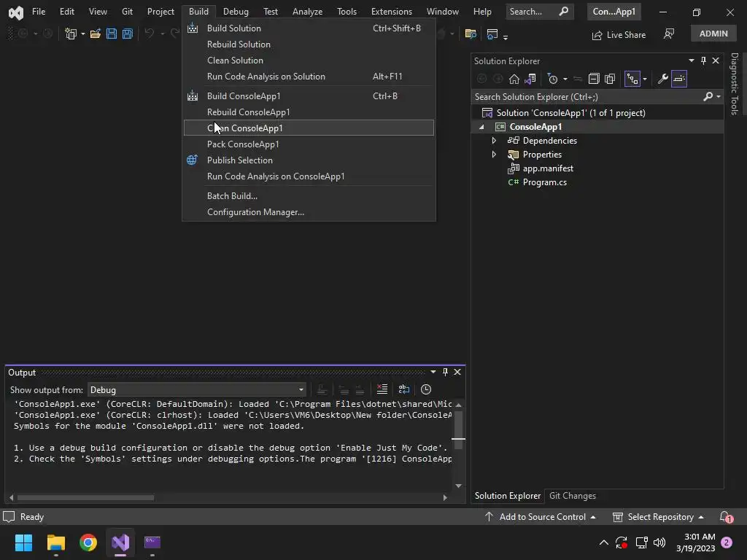Screen dimensions: 747x560
Task: Collapse All icon in Solution Explorer
Action: pyautogui.click(x=594, y=79)
